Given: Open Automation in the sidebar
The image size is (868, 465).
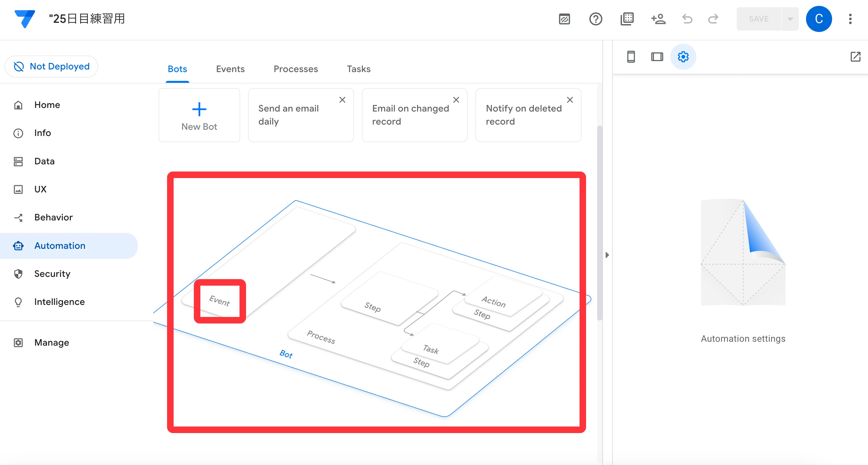Looking at the screenshot, I should (69, 246).
